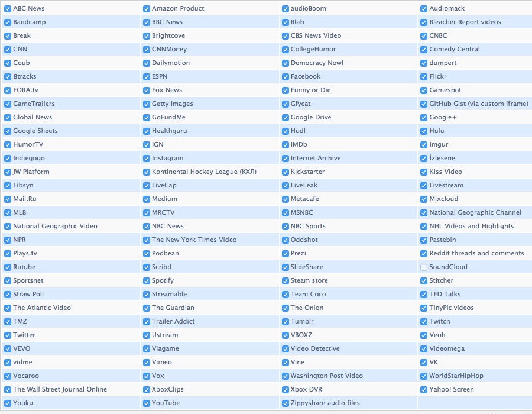
Task: Uncheck the Medium checkbox
Action: [x=146, y=199]
